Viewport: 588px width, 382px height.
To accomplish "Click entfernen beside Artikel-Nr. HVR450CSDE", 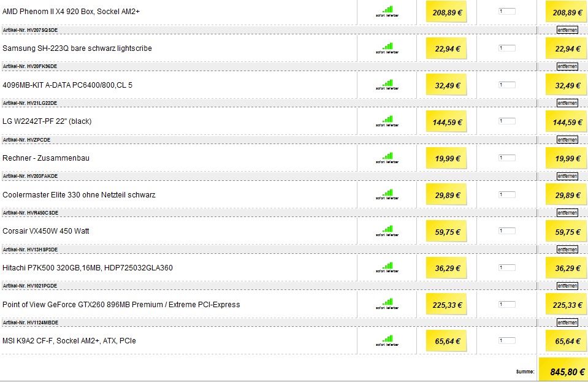I will 567,213.
